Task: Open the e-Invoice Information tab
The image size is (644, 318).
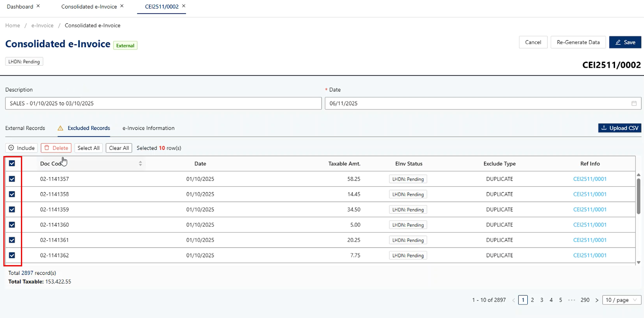Action: coord(149,128)
